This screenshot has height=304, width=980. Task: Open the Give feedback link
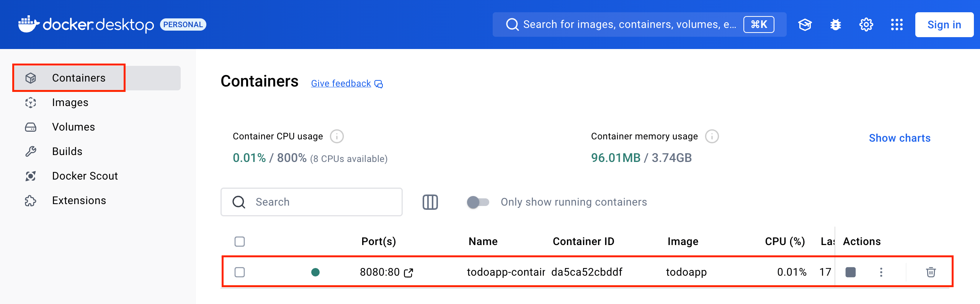point(341,83)
